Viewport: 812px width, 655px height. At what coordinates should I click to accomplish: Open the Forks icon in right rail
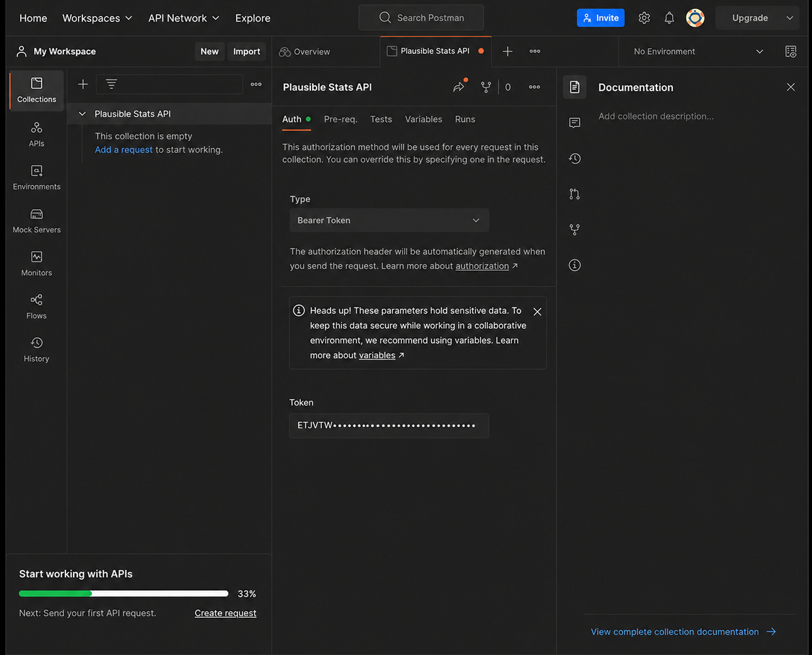pos(575,229)
